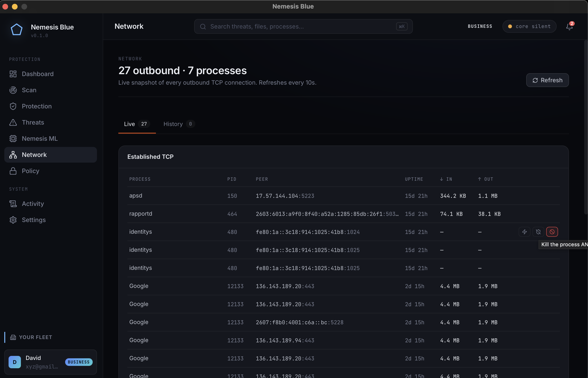Click the Established TCP card heading
The height and width of the screenshot is (378, 588).
(x=150, y=157)
